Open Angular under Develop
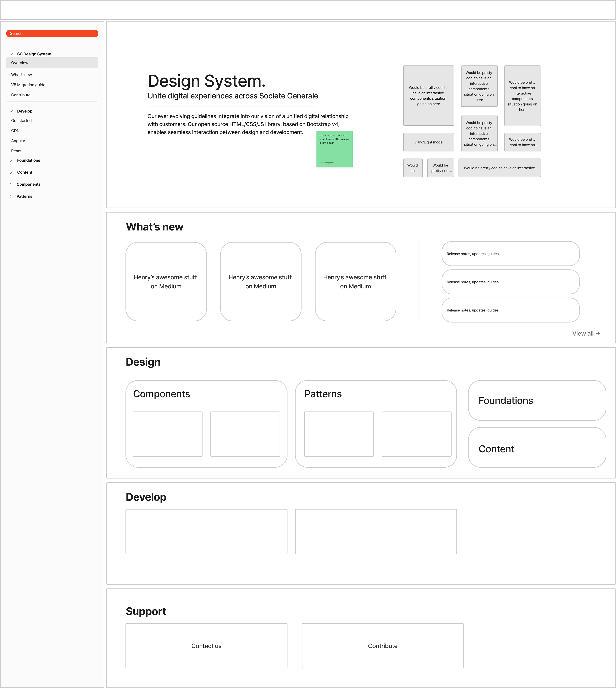The height and width of the screenshot is (688, 616). click(18, 141)
